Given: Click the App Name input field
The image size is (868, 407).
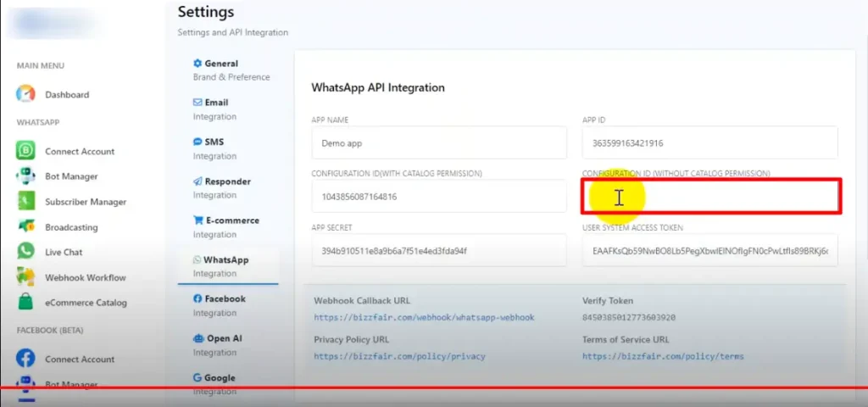Looking at the screenshot, I should coord(438,143).
